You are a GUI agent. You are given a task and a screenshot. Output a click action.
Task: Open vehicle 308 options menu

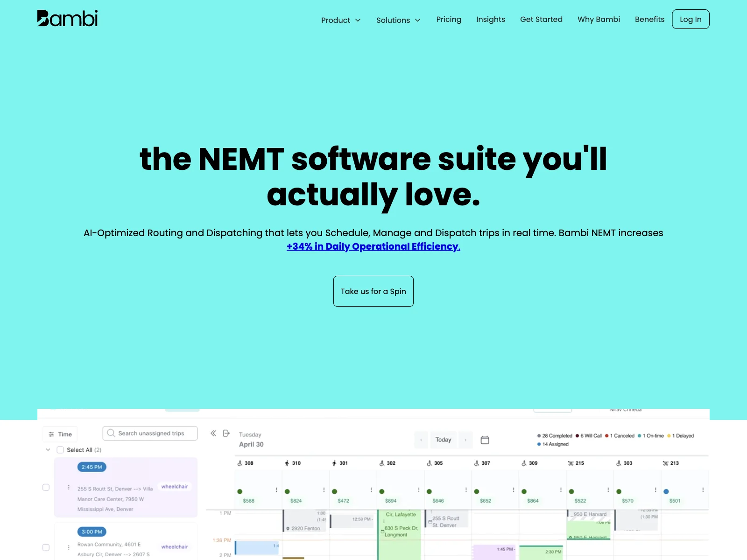pos(276,490)
